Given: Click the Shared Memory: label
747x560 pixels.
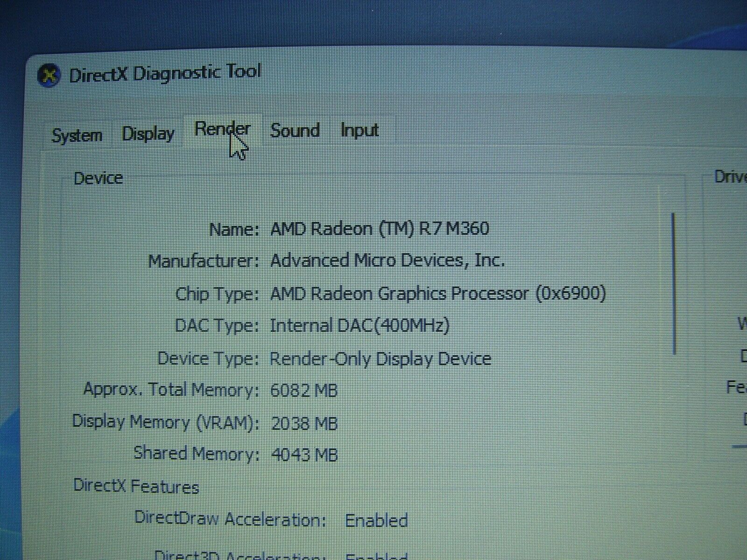Looking at the screenshot, I should click(x=197, y=454).
